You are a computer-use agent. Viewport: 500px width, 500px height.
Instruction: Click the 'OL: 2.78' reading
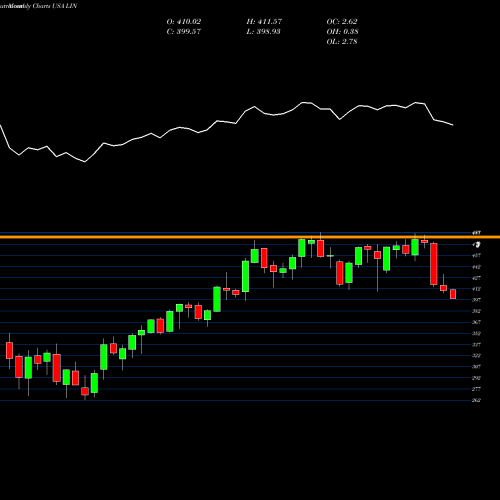coord(342,42)
